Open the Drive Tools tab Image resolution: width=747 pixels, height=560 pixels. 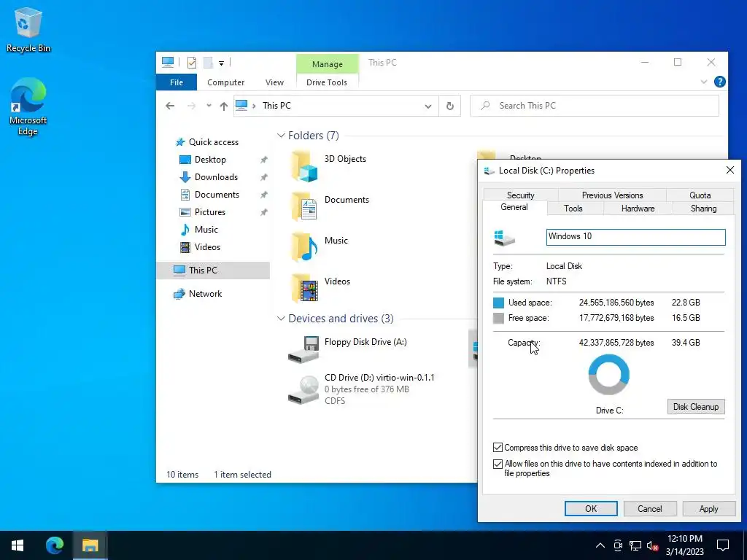tap(327, 82)
